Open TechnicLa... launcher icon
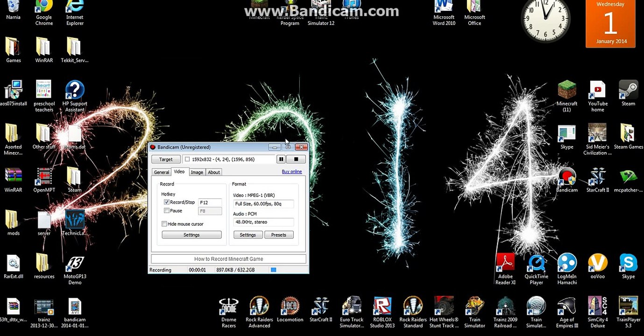The width and height of the screenshot is (644, 336). pos(75,223)
